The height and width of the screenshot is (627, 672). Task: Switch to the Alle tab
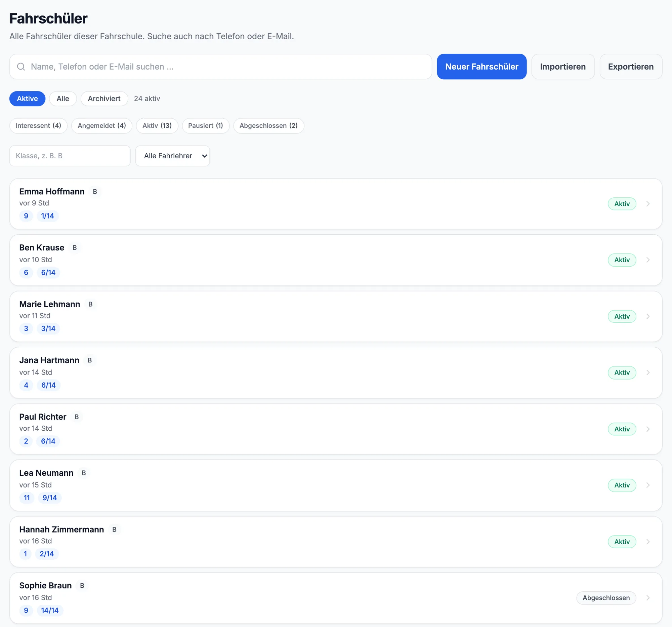[x=63, y=99]
